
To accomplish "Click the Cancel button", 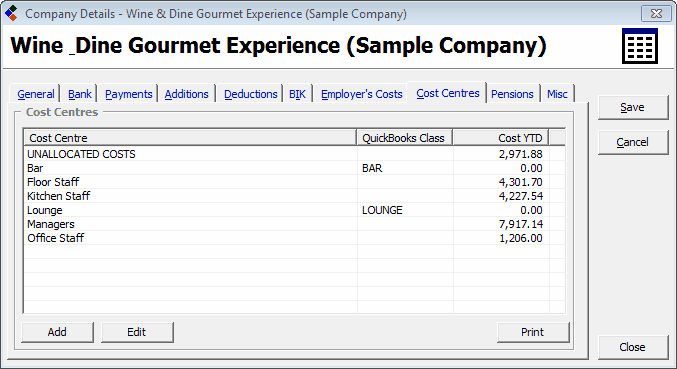I will pyautogui.click(x=633, y=142).
